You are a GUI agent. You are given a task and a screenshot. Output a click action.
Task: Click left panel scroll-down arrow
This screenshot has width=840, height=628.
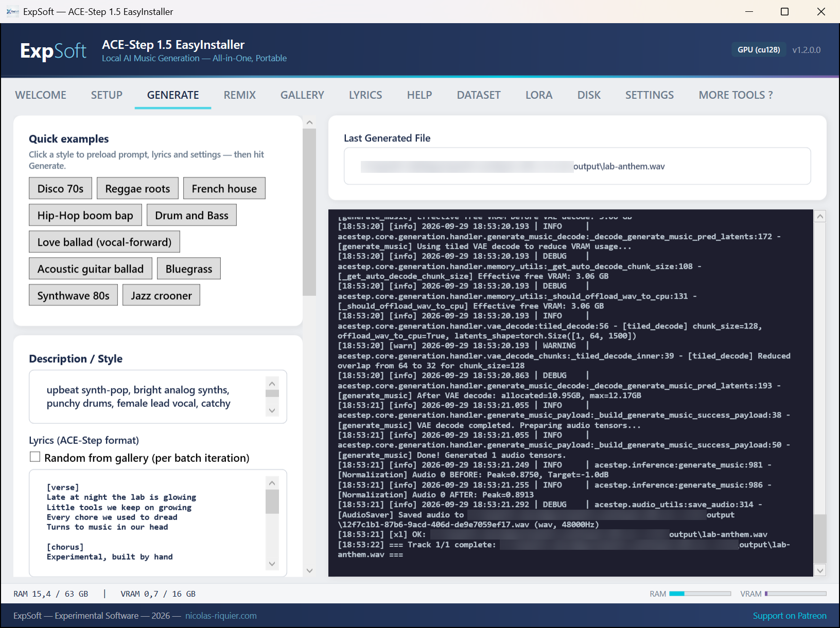(x=309, y=570)
